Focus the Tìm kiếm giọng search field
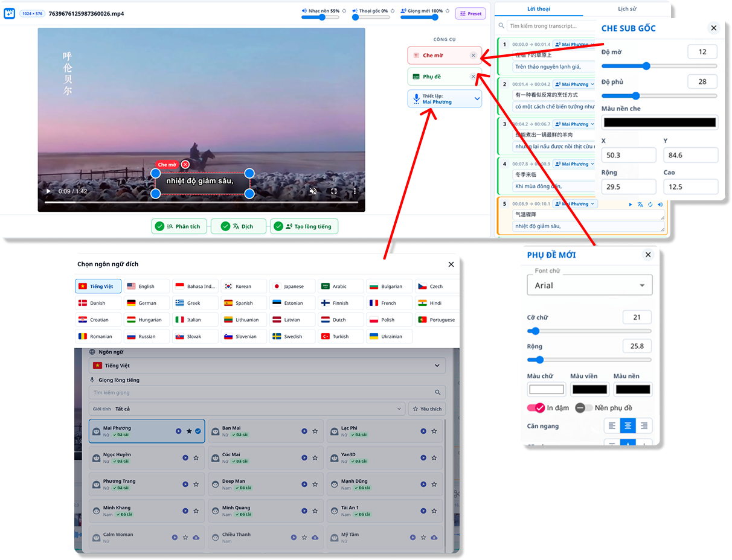This screenshot has width=732, height=560. (x=267, y=392)
